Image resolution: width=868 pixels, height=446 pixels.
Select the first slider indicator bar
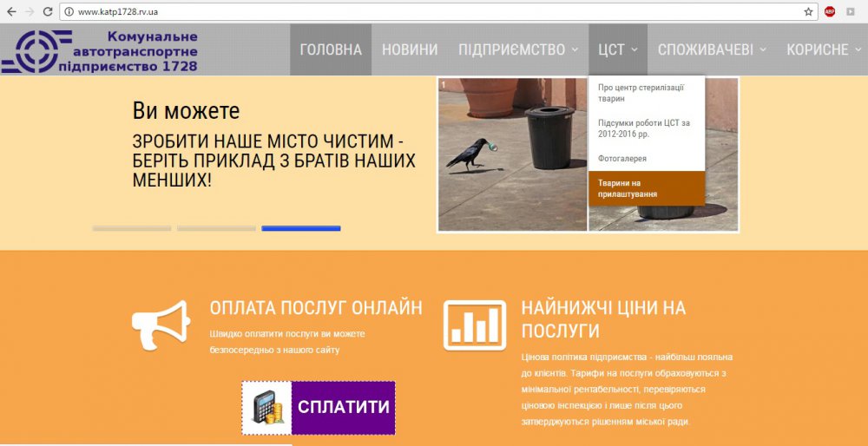pyautogui.click(x=132, y=228)
